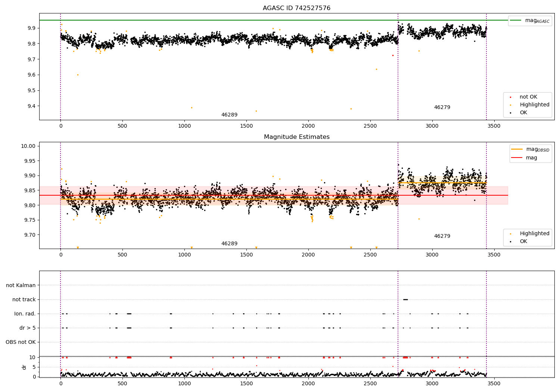Click the '9.6' y-tick in top plot
560x392 pixels.
pyautogui.click(x=32, y=75)
